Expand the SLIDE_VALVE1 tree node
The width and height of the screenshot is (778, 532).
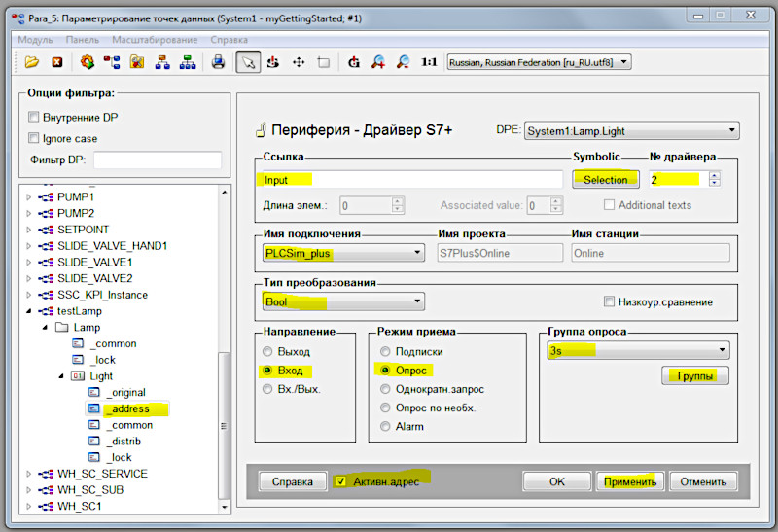pyautogui.click(x=29, y=262)
